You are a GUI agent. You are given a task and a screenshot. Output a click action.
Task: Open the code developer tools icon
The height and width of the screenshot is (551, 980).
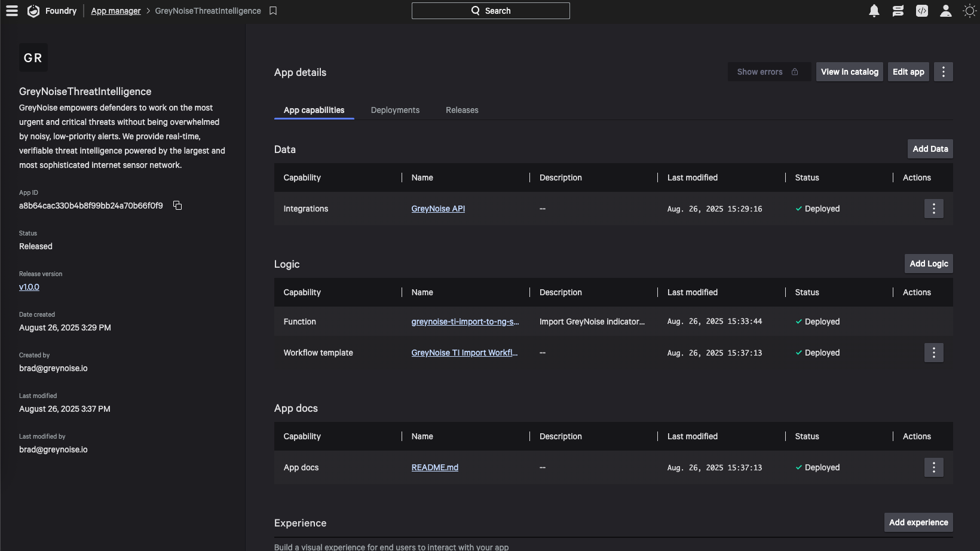[922, 11]
